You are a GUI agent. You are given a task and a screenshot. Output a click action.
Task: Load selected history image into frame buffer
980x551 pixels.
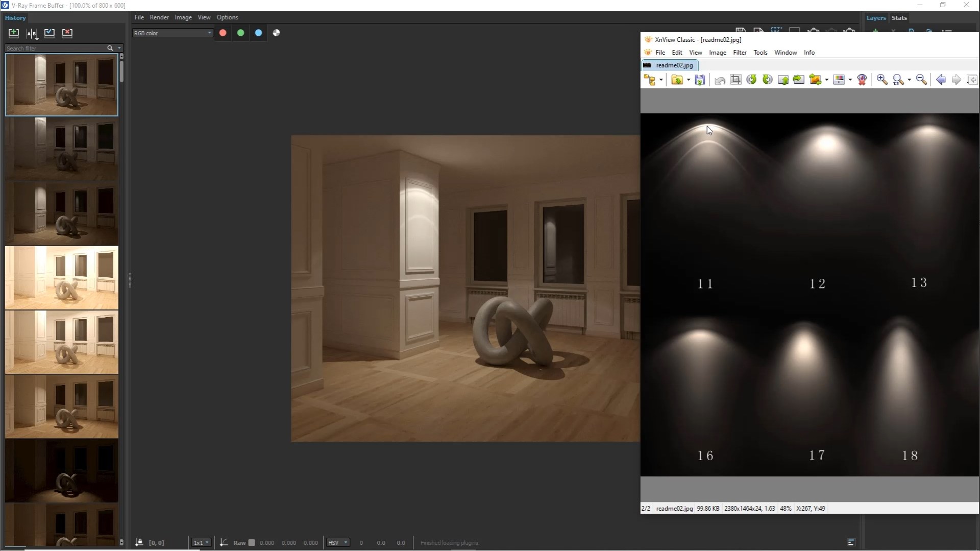click(50, 33)
